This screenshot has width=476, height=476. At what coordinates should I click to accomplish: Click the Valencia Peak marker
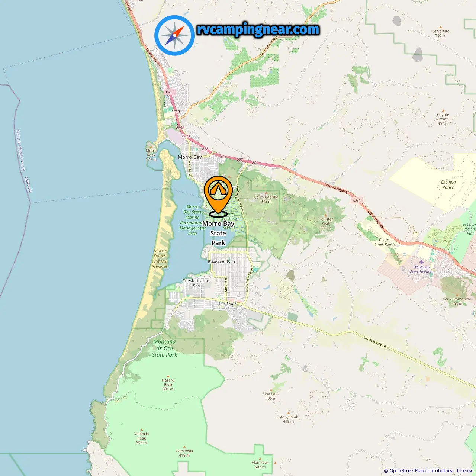click(142, 430)
